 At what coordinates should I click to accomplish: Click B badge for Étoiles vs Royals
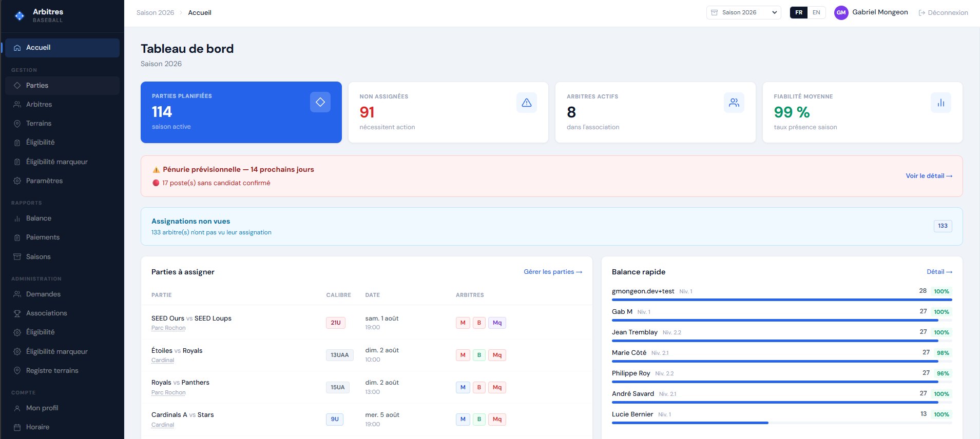tap(479, 355)
